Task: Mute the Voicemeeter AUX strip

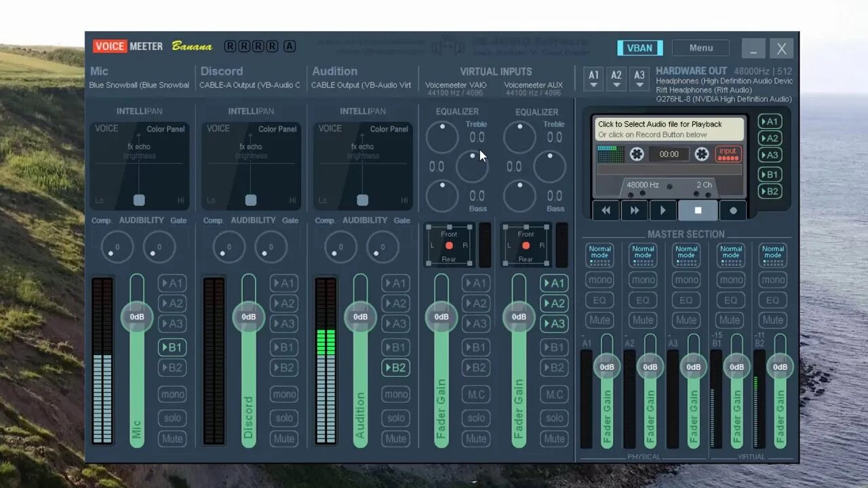Action: click(x=554, y=439)
